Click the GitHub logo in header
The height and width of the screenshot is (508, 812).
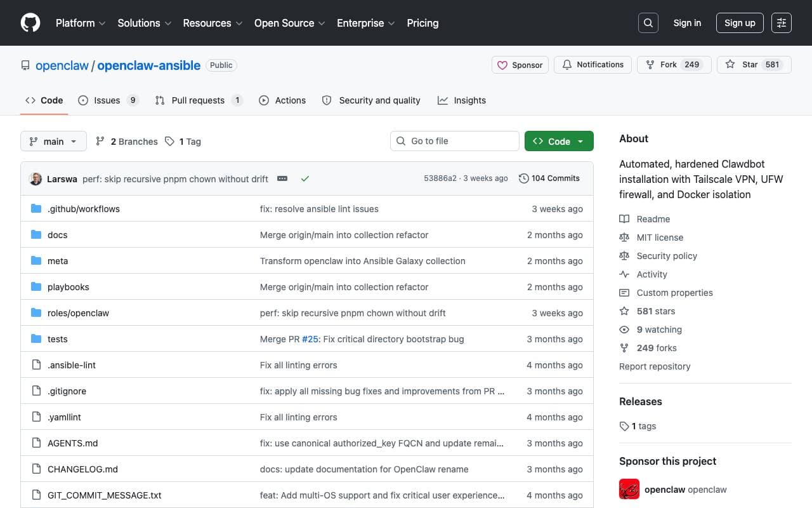[30, 23]
